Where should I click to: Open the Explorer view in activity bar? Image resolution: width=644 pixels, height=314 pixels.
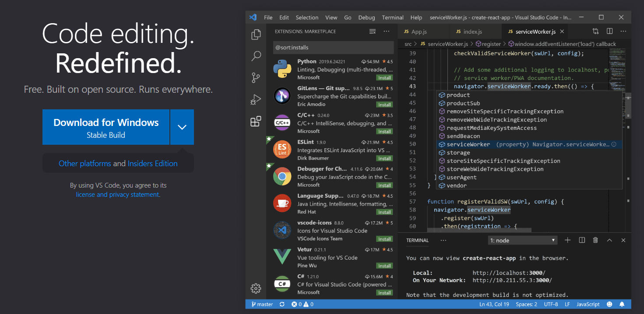256,35
